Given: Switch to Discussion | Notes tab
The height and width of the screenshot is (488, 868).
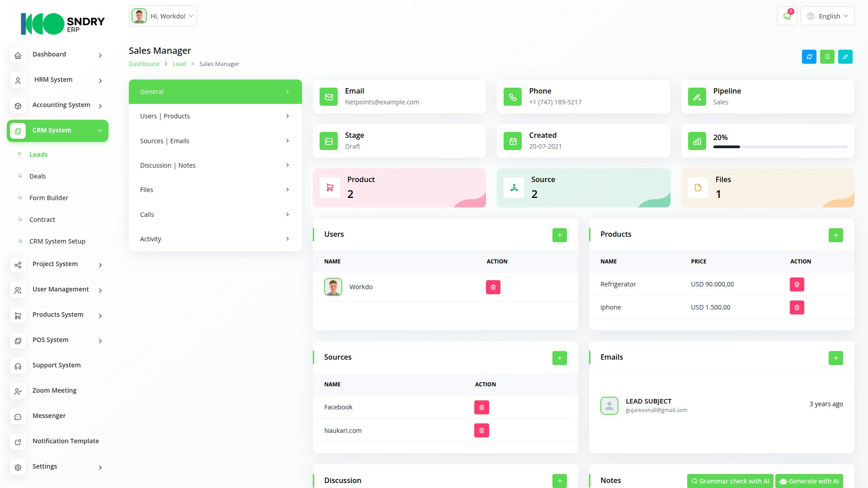Looking at the screenshot, I should coord(215,165).
